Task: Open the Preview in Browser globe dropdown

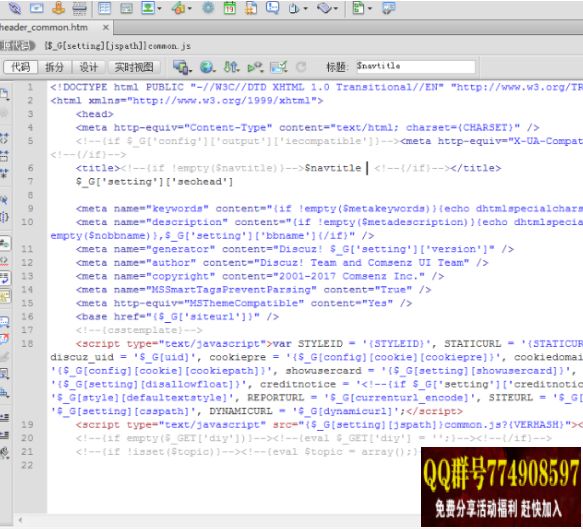Action: click(x=207, y=67)
